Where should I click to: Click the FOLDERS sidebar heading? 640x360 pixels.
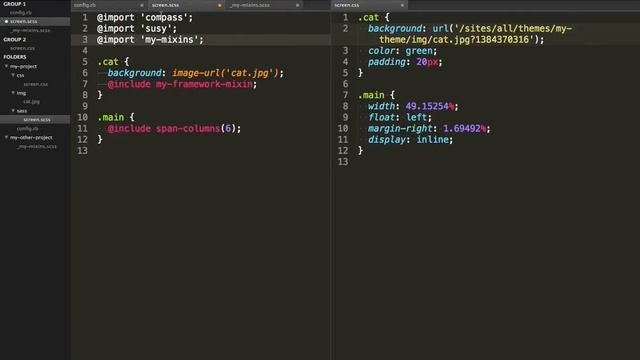15,57
